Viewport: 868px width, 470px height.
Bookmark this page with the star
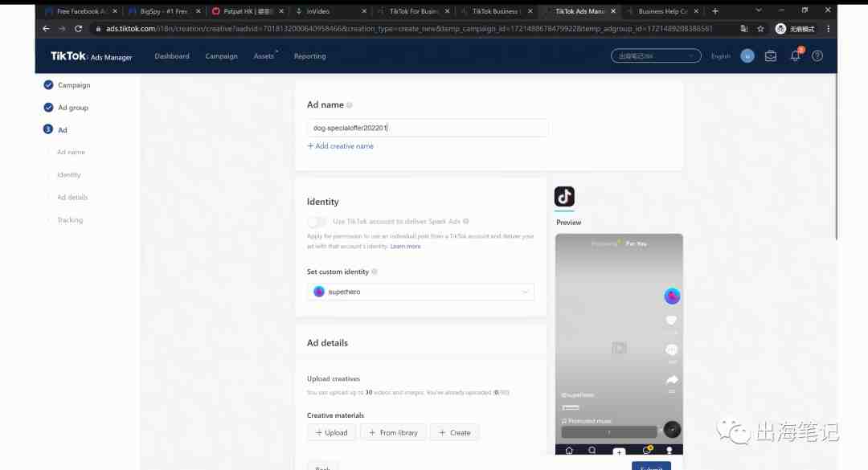pyautogui.click(x=760, y=29)
